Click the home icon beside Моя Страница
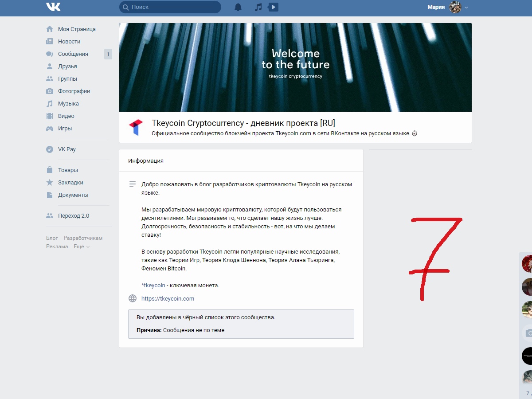 [50, 29]
